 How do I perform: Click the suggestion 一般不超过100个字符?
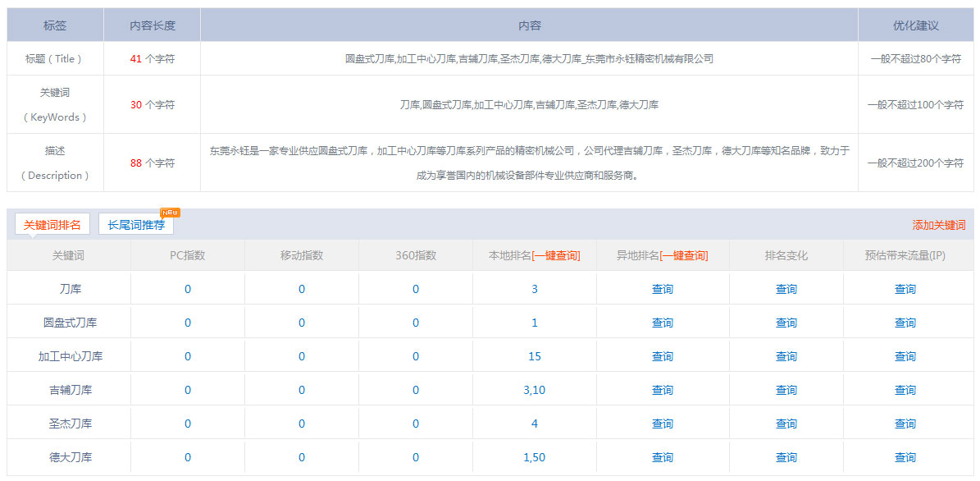tap(916, 104)
